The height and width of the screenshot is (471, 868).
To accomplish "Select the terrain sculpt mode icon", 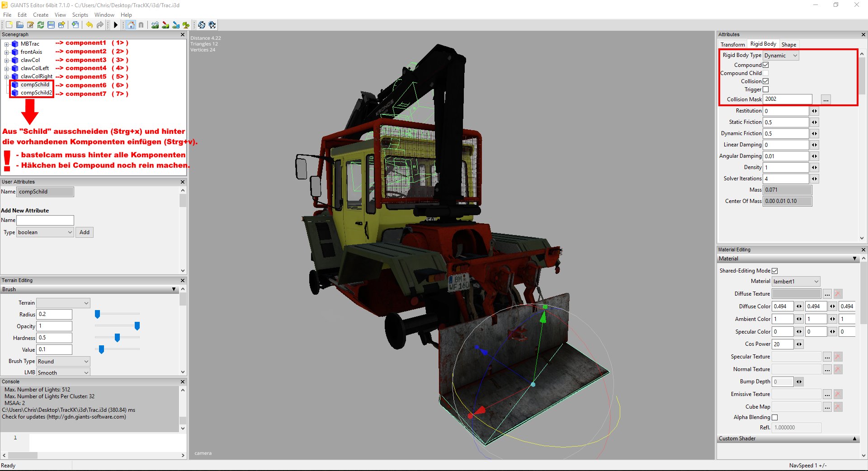I will 155,25.
